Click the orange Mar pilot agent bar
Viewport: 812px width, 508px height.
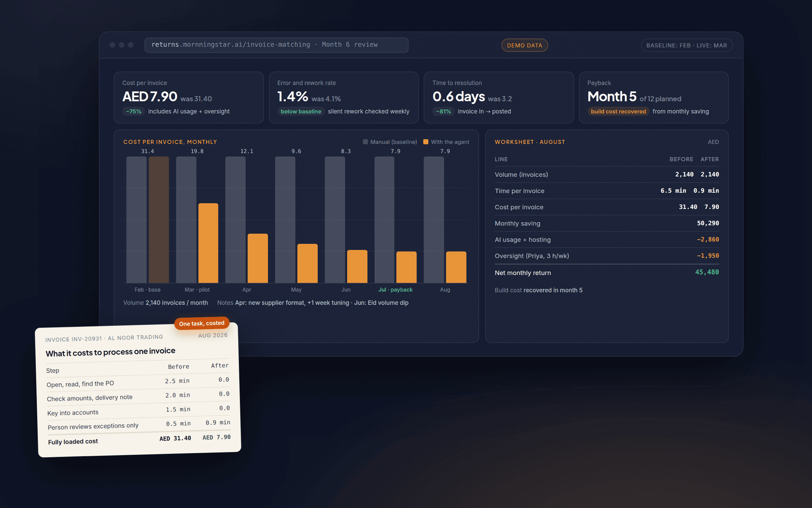208,243
